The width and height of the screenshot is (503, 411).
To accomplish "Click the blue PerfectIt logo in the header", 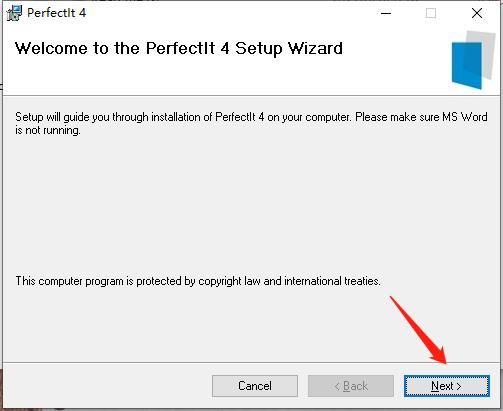I will click(x=466, y=65).
